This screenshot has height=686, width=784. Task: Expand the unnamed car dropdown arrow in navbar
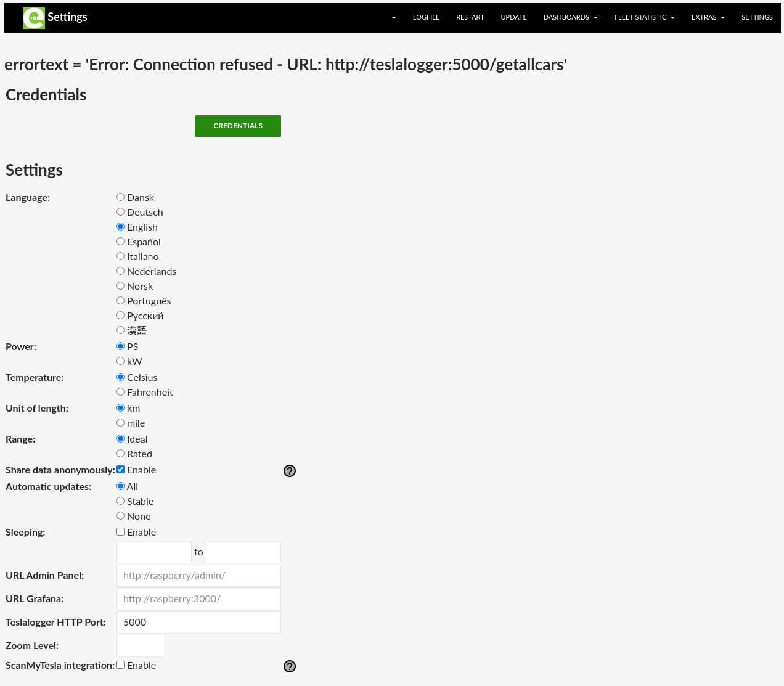point(394,18)
